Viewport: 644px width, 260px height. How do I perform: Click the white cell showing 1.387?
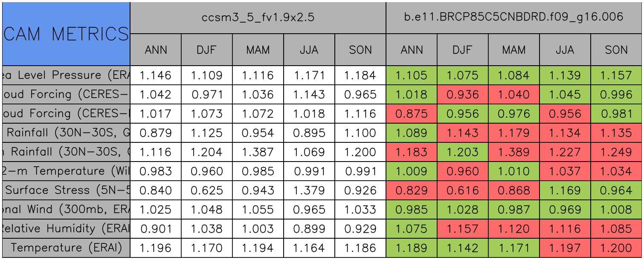pyautogui.click(x=258, y=152)
